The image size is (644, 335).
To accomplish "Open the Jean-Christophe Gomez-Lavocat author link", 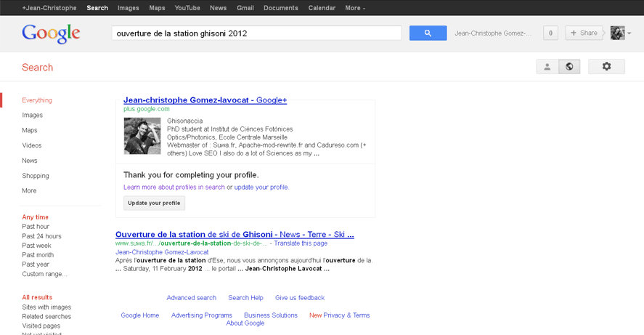I will coord(162,252).
